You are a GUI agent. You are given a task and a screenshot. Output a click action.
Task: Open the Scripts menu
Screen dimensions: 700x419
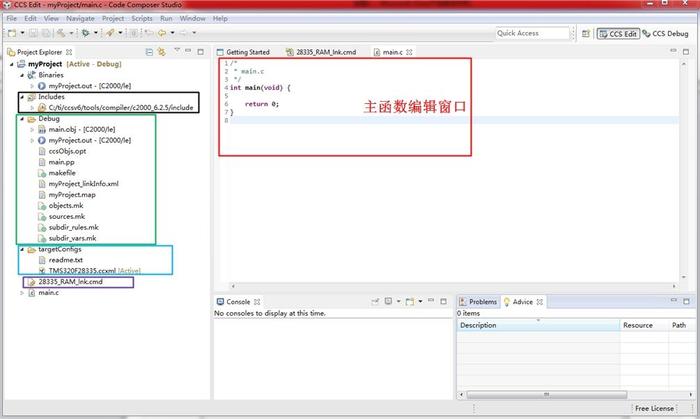142,18
